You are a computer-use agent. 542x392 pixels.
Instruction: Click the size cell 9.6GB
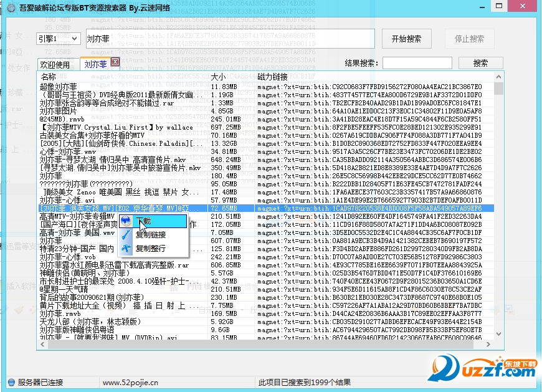point(220,330)
